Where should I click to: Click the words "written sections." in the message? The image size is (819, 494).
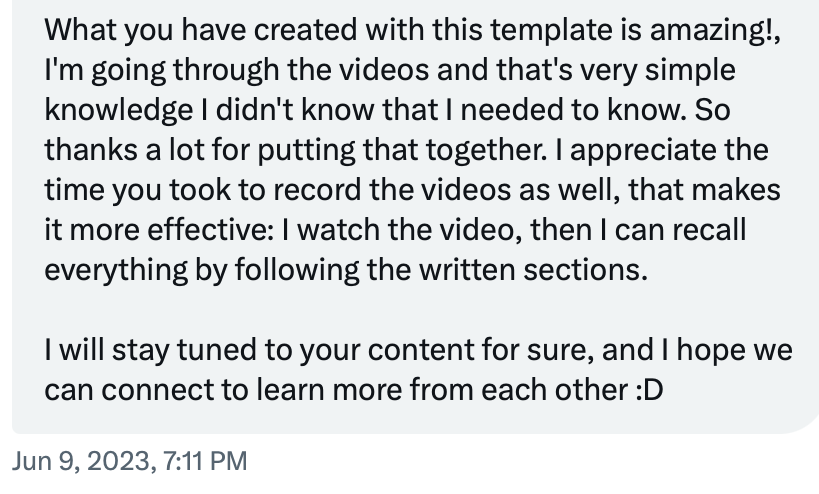point(533,270)
